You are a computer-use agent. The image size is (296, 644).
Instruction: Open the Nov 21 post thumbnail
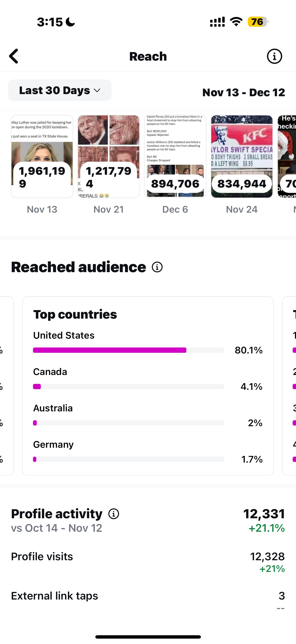click(109, 157)
